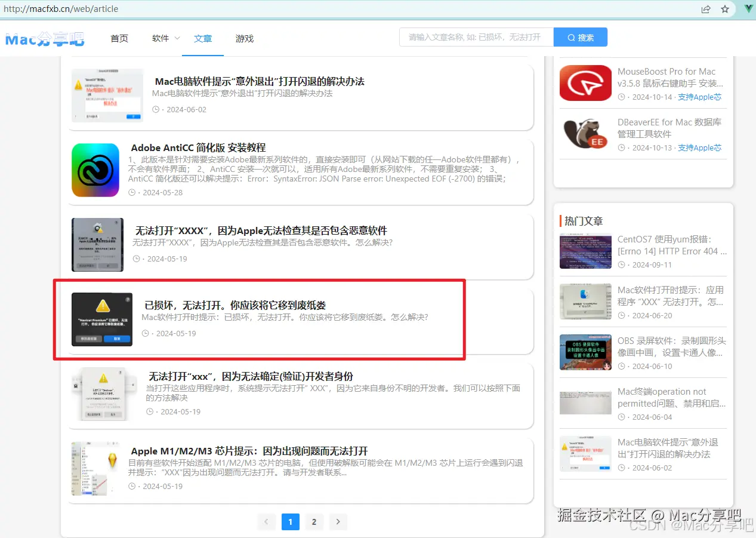Click the article search input field
This screenshot has width=756, height=538.
476,37
